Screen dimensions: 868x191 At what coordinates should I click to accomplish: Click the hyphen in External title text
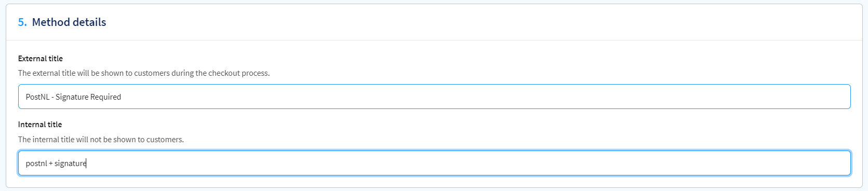tap(52, 97)
